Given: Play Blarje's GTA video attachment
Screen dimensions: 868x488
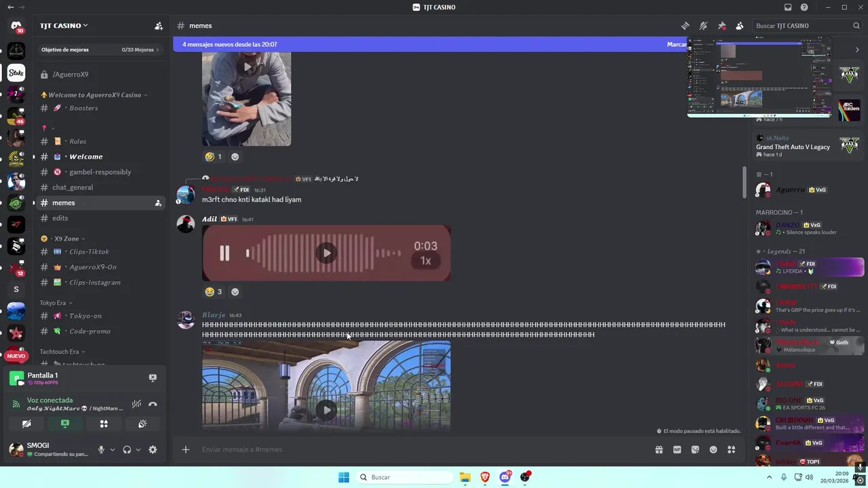Looking at the screenshot, I should pyautogui.click(x=327, y=409).
